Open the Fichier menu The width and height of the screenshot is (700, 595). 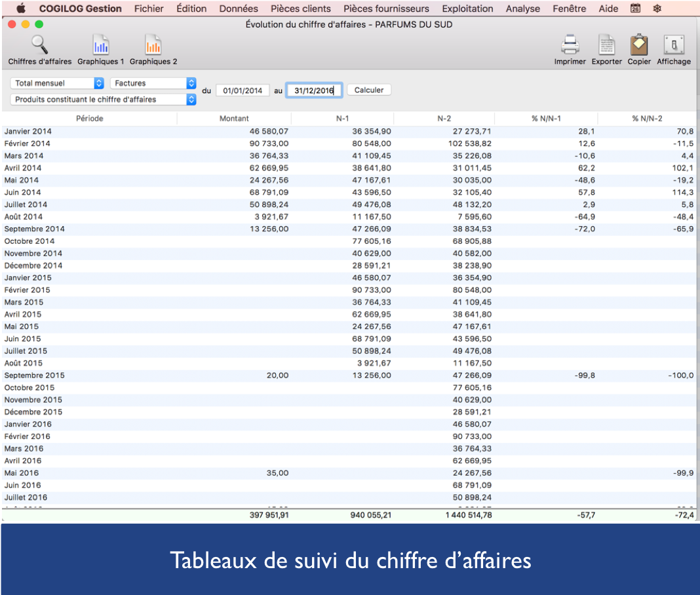tap(149, 9)
